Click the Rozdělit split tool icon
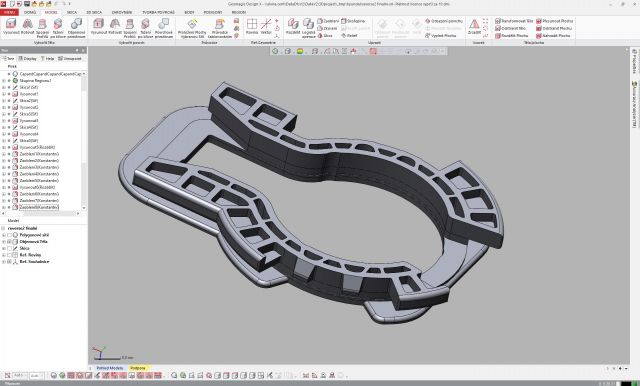 (293, 27)
